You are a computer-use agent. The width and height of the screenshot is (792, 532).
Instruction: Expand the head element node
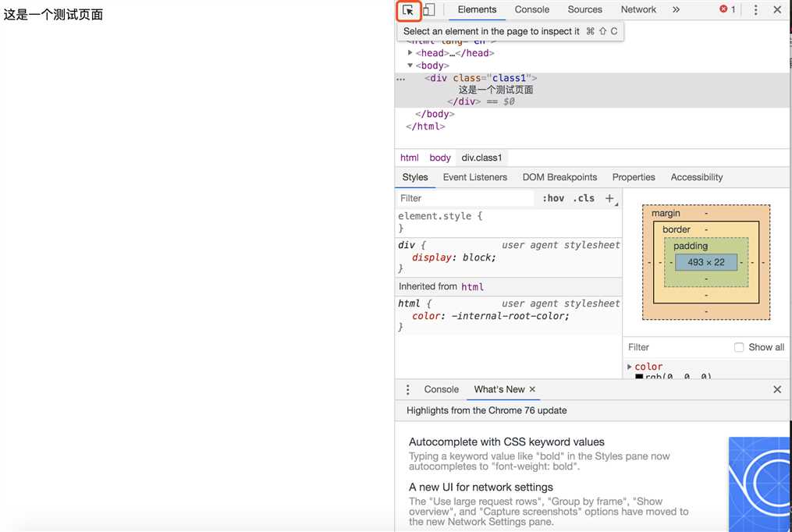(x=410, y=52)
